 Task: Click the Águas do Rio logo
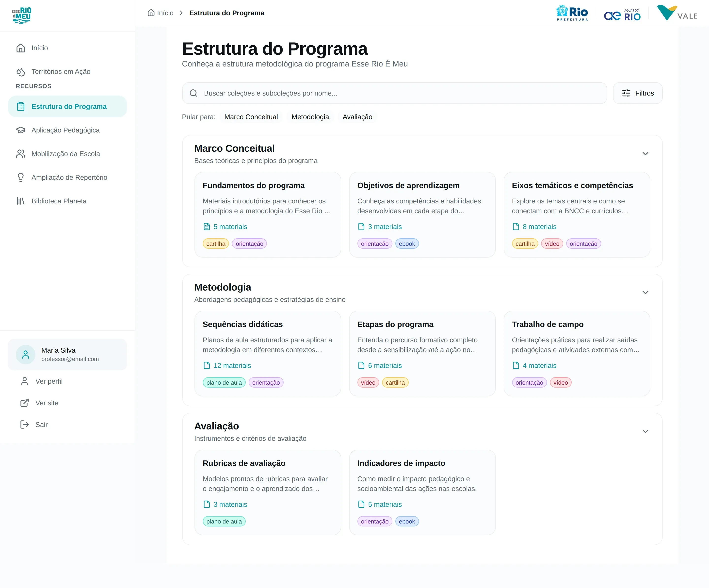click(622, 15)
